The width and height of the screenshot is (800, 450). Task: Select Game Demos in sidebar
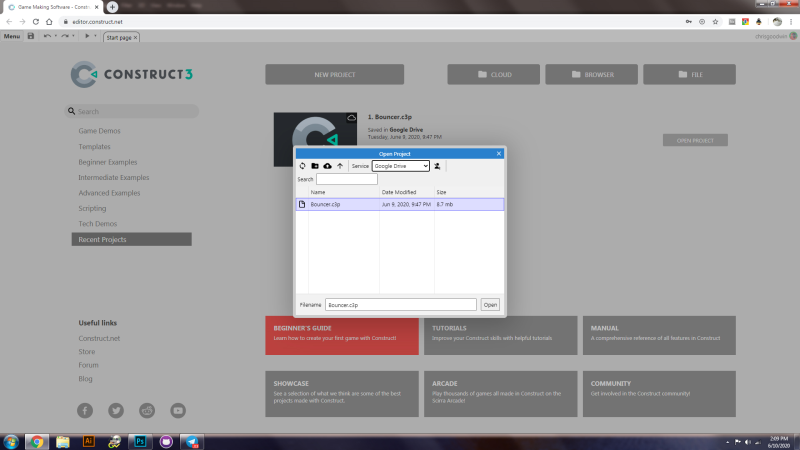click(x=99, y=131)
